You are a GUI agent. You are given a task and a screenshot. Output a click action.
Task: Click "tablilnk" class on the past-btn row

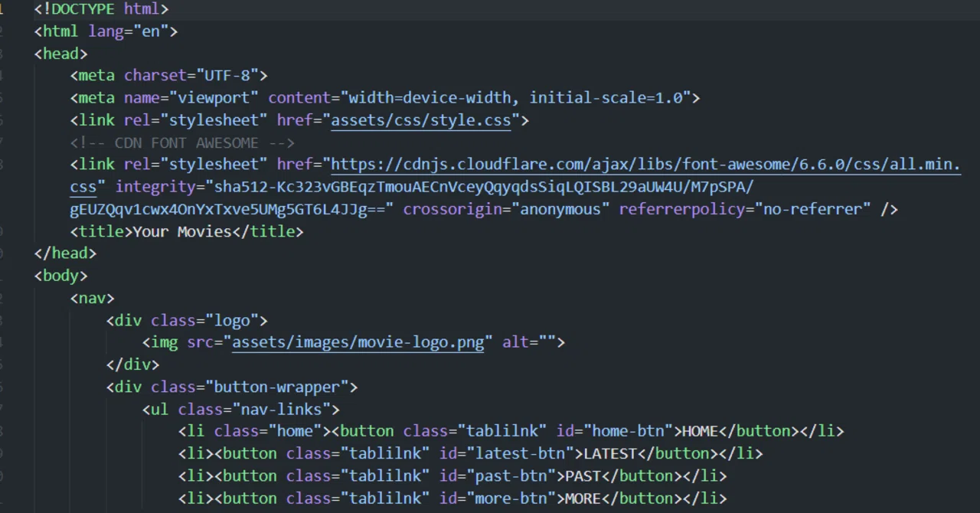pyautogui.click(x=385, y=475)
